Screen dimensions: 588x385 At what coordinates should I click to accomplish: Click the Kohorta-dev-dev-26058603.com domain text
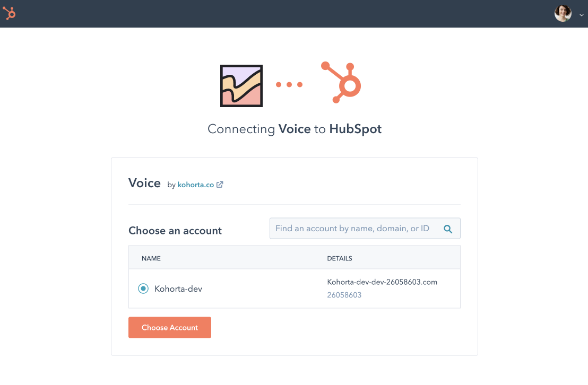[x=382, y=282]
